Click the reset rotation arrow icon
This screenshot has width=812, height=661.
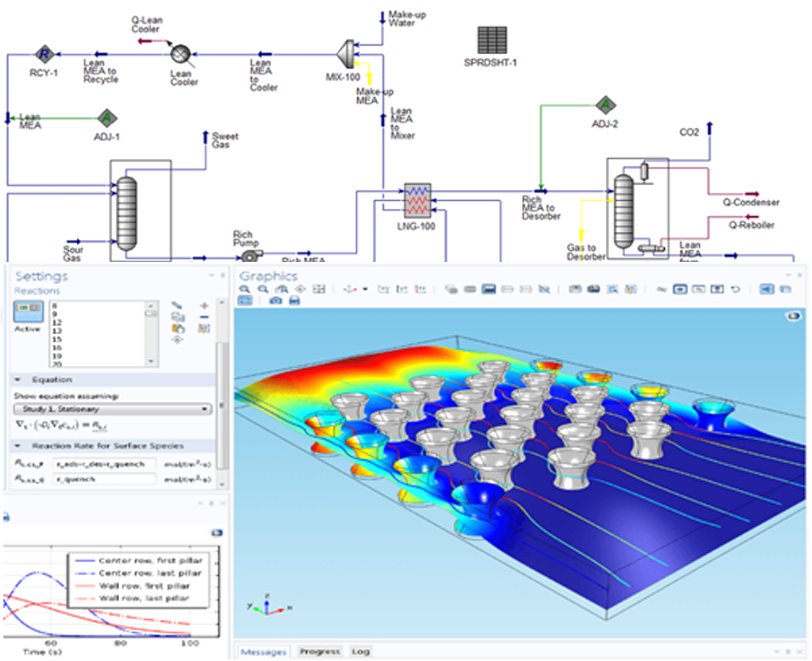coord(735,289)
